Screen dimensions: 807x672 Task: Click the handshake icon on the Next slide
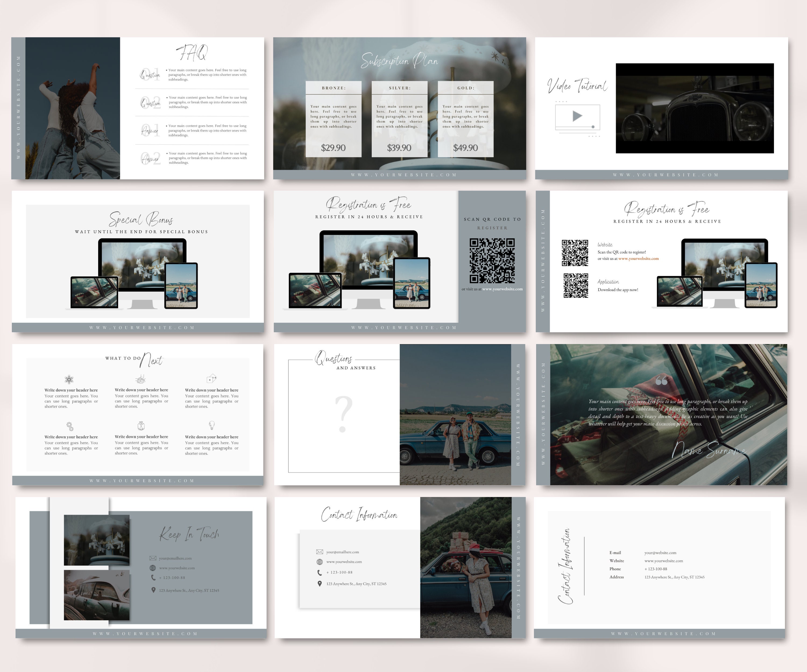pyautogui.click(x=141, y=379)
